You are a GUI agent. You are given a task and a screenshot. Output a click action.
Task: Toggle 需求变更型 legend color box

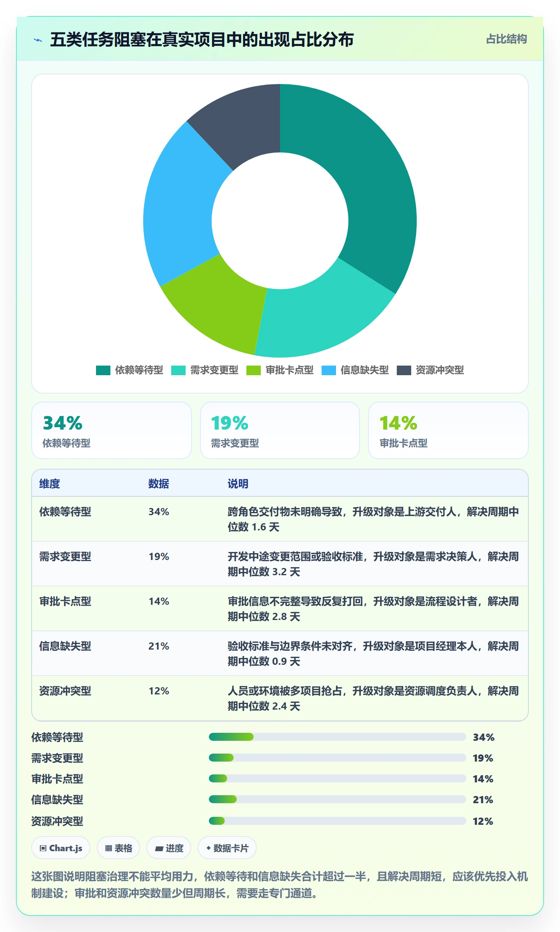[x=178, y=370]
